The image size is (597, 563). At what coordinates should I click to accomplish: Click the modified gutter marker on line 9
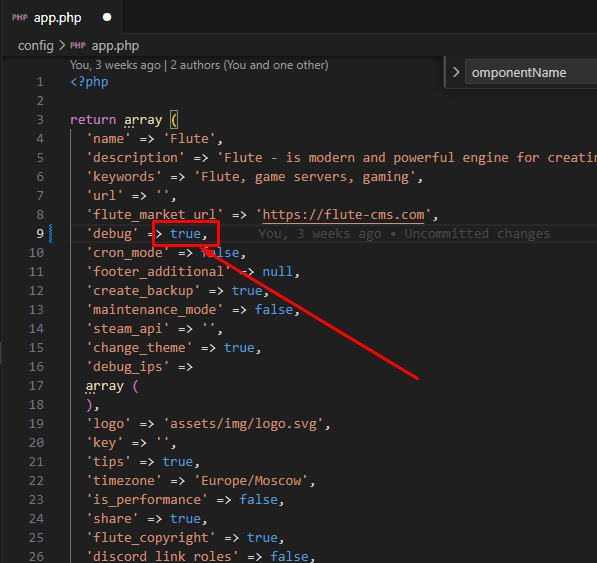[51, 234]
